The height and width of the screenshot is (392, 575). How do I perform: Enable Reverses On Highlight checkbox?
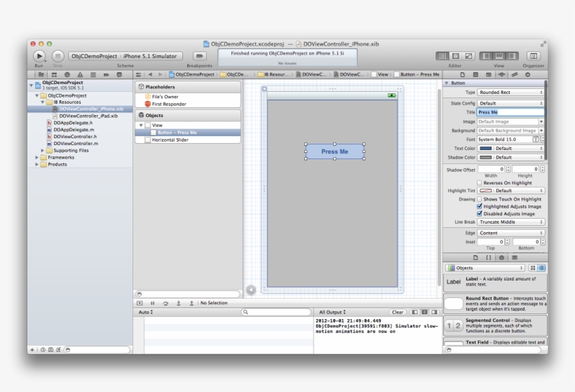[480, 183]
